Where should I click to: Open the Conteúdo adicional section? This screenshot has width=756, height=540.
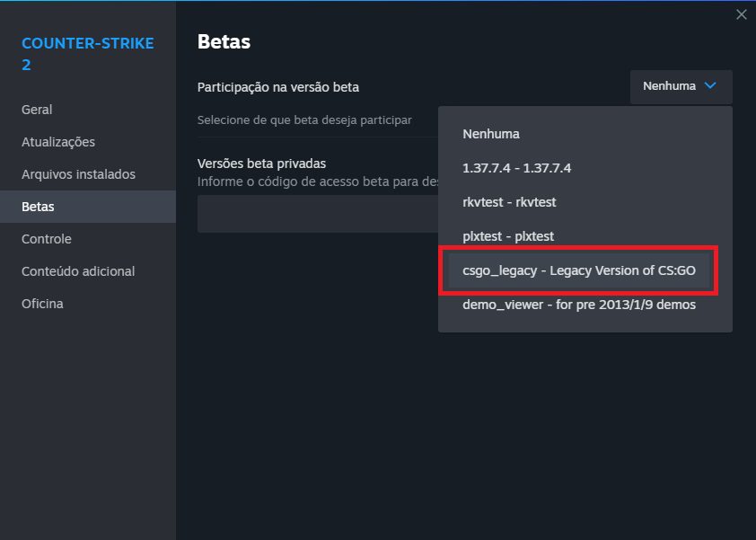pyautogui.click(x=78, y=271)
